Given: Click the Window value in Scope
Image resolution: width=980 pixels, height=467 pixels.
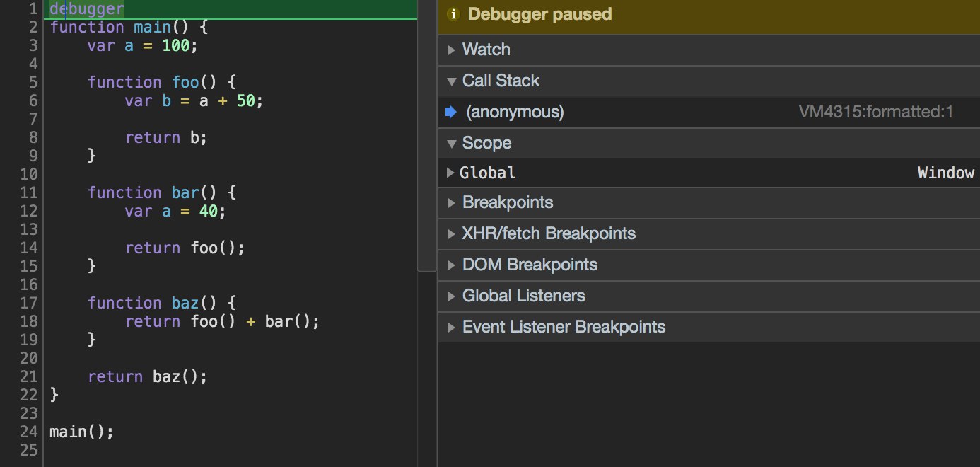Looking at the screenshot, I should coord(945,173).
